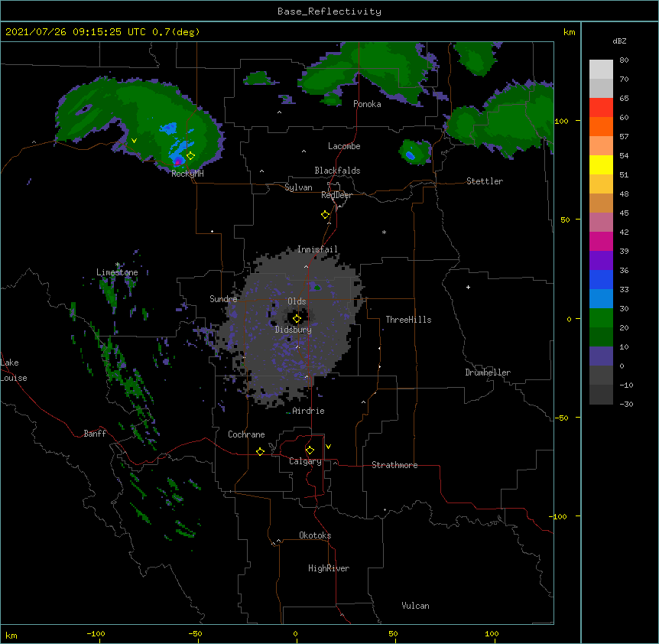Select the yellow diamond marker below Cochrane

(x=260, y=451)
